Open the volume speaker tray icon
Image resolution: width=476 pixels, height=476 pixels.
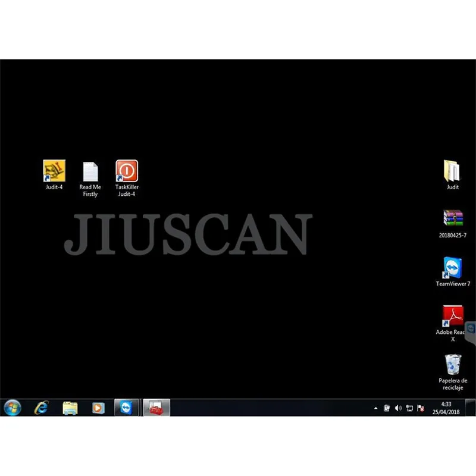398,408
